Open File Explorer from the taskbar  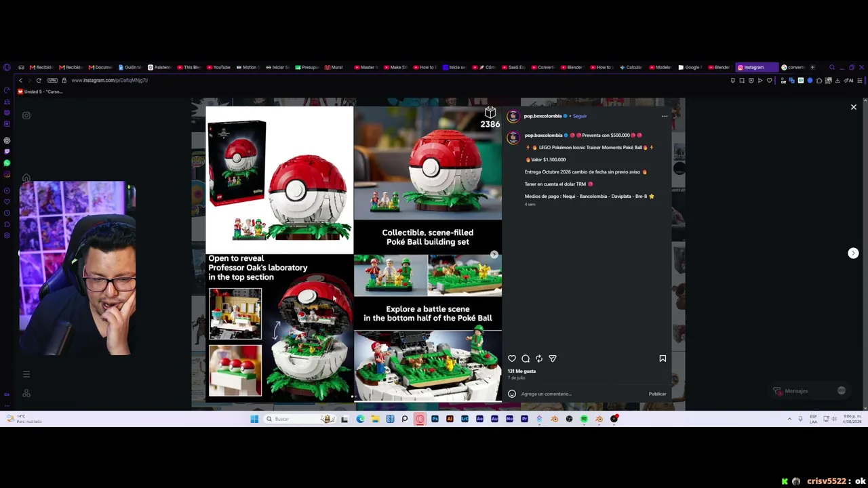click(x=375, y=419)
